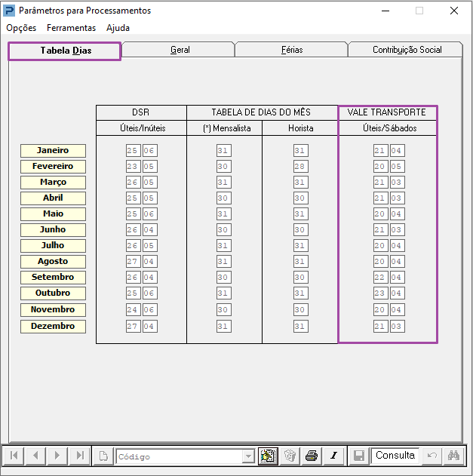Close the Parâmetros para Processamentos window

click(x=454, y=11)
